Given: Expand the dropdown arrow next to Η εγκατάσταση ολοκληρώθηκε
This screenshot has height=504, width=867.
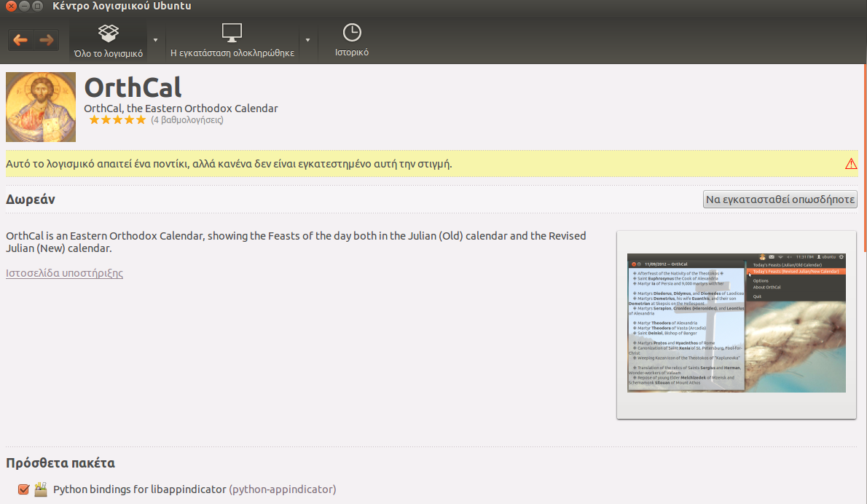Looking at the screenshot, I should (x=308, y=40).
